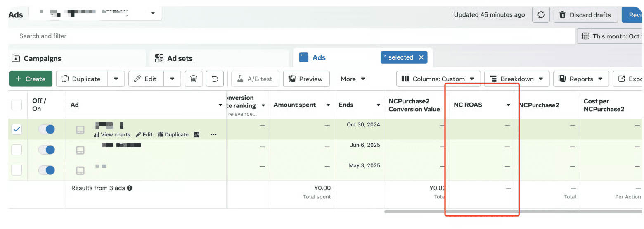Click the Cost per NCPurchase2 header
Viewport: 644px width, 229px height.
tap(604, 105)
